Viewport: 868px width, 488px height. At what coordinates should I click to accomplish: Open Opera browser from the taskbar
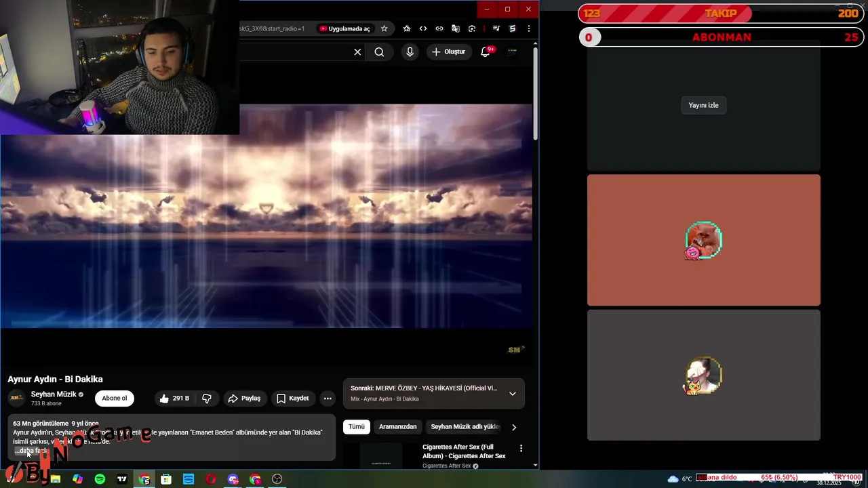[211, 479]
